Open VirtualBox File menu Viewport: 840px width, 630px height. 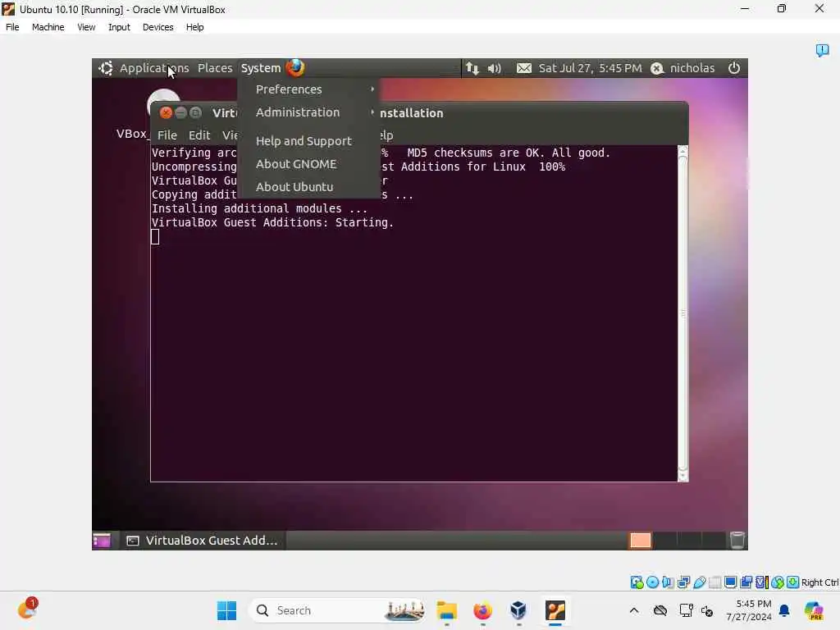click(12, 27)
